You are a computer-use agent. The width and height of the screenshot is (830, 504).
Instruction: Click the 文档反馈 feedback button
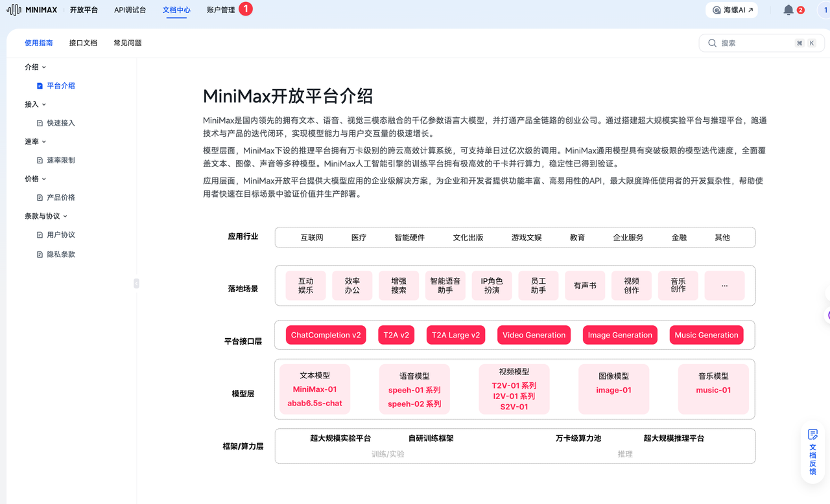coord(812,452)
